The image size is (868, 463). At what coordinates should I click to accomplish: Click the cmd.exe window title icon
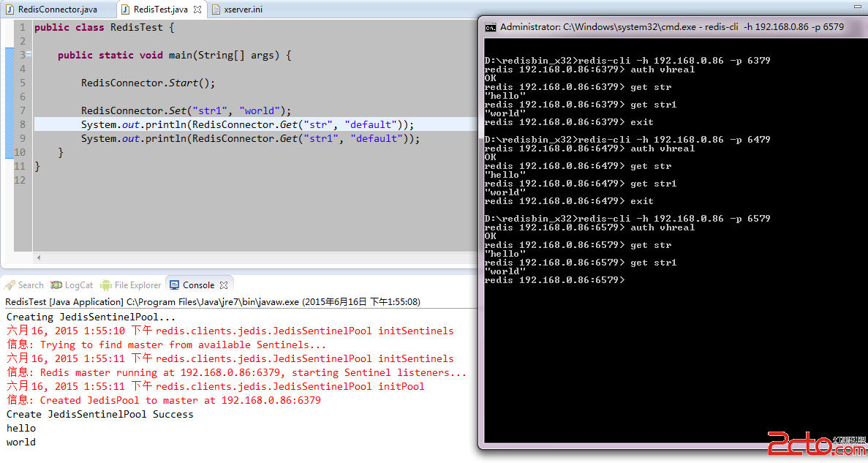491,27
